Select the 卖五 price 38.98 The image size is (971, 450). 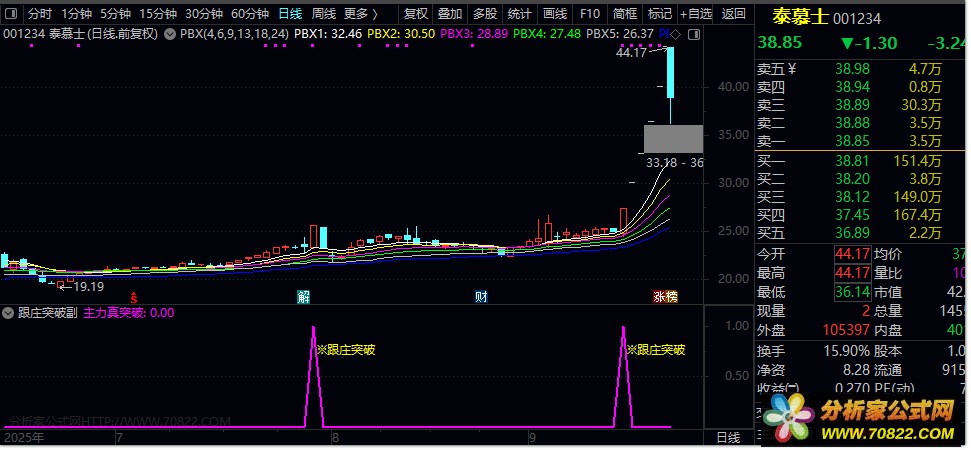pos(852,69)
